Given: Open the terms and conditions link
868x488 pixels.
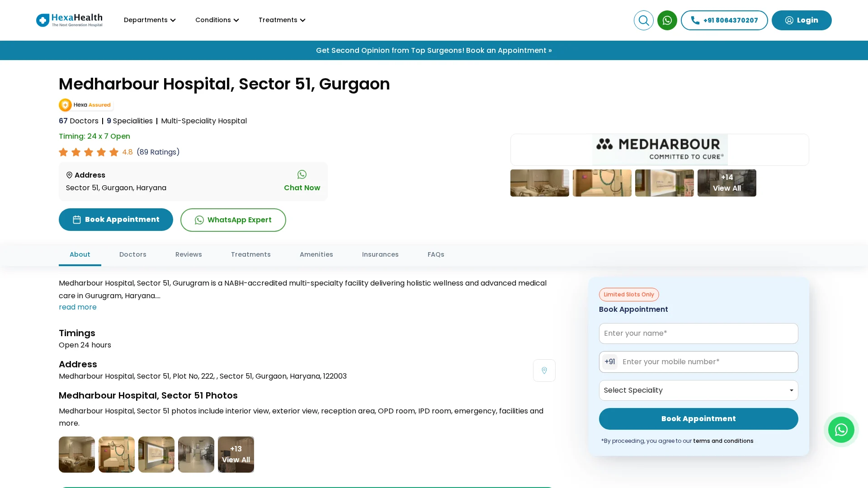Looking at the screenshot, I should point(723,441).
